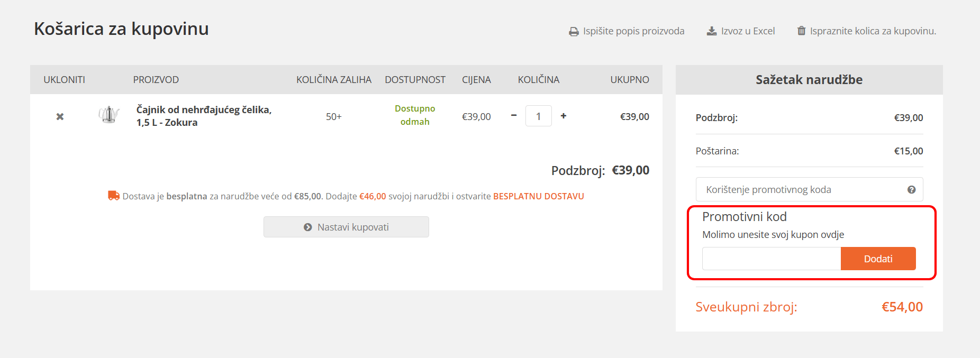This screenshot has width=980, height=358.
Task: Click the printer icon next to Ispišite popis proizvoda
Action: click(574, 31)
